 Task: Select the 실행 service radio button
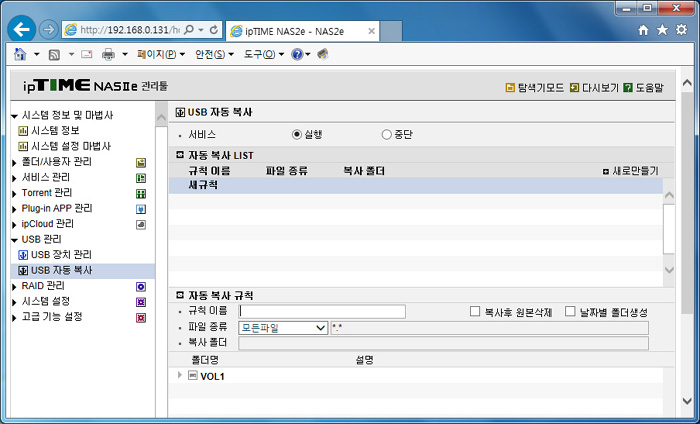click(296, 134)
